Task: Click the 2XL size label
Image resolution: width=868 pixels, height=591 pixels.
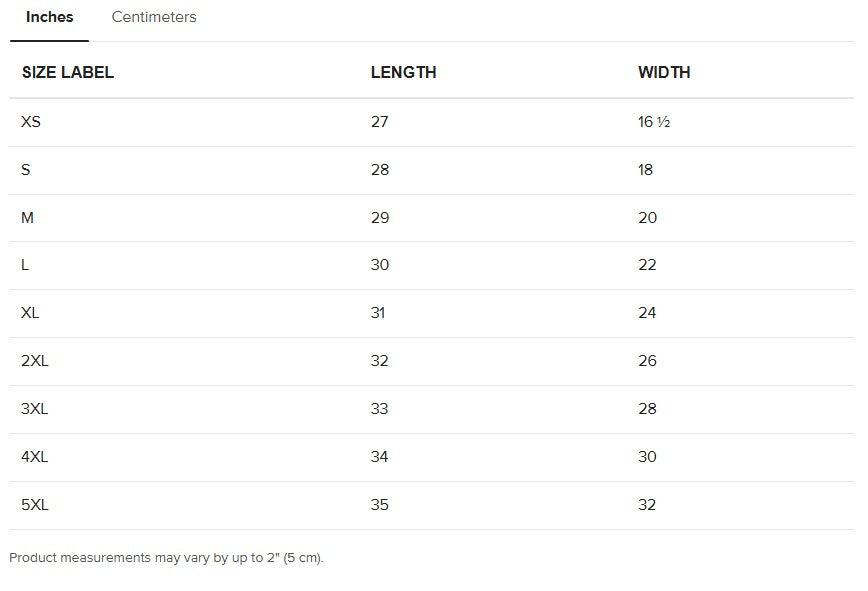Action: click(x=35, y=361)
